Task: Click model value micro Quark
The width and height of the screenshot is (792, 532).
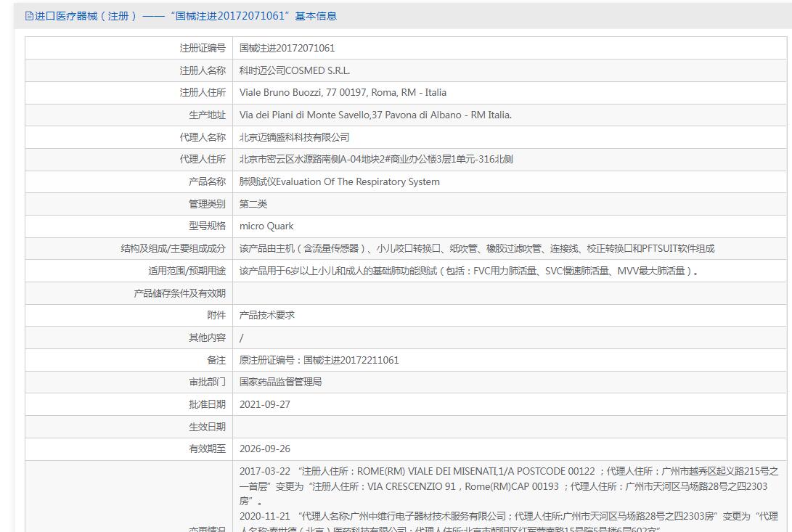Action: coord(266,226)
